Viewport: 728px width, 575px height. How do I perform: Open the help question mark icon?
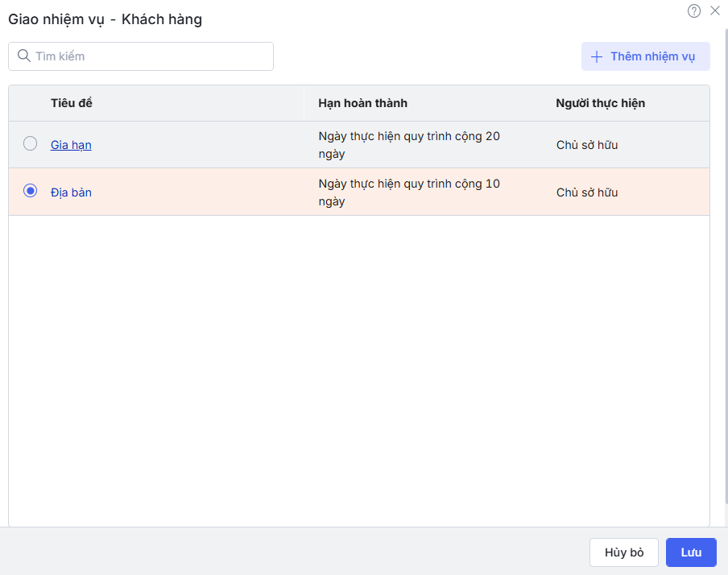(694, 11)
